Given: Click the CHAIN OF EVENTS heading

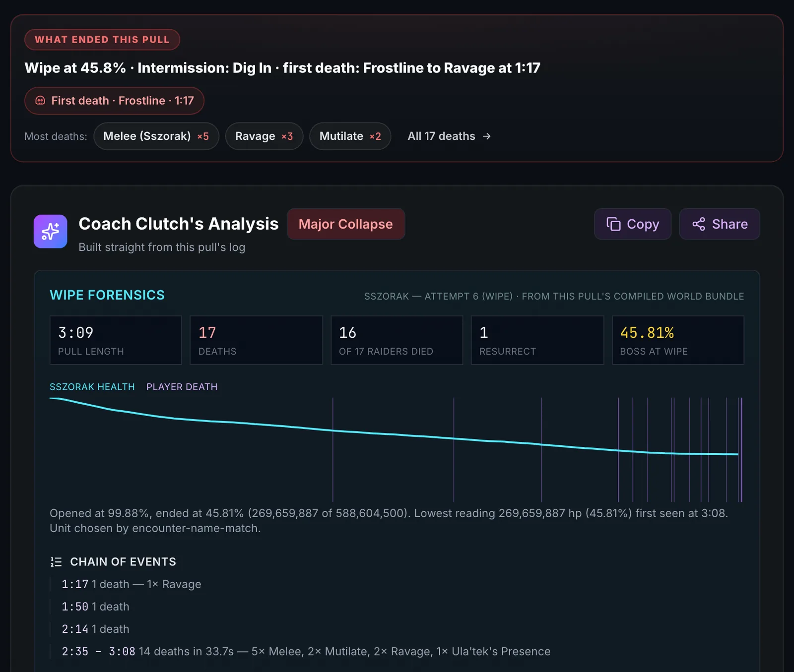Looking at the screenshot, I should coord(123,562).
